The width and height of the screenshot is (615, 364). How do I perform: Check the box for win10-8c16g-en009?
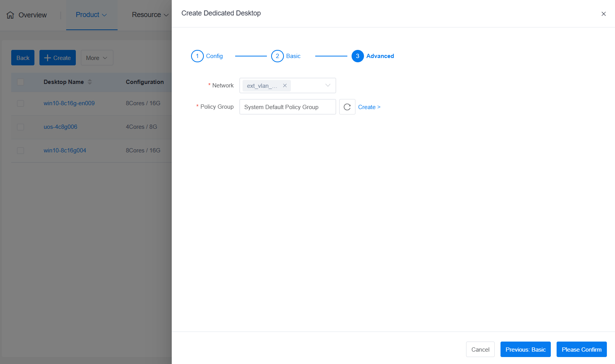click(x=20, y=103)
